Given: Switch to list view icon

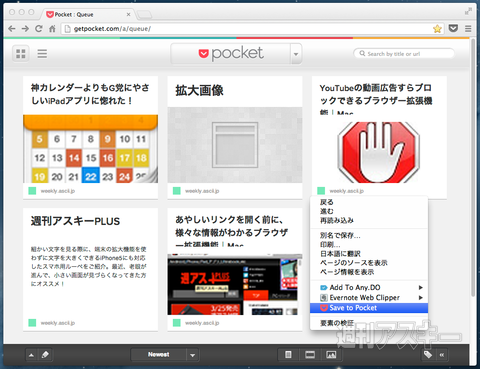Looking at the screenshot, I should pos(42,54).
